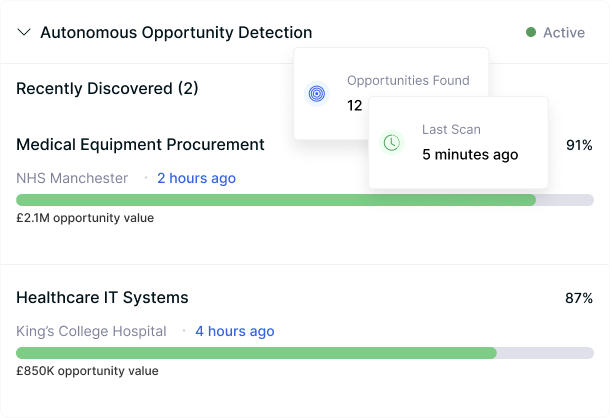Click the green Active status dot
Viewport: 610px width, 418px height.
531,32
